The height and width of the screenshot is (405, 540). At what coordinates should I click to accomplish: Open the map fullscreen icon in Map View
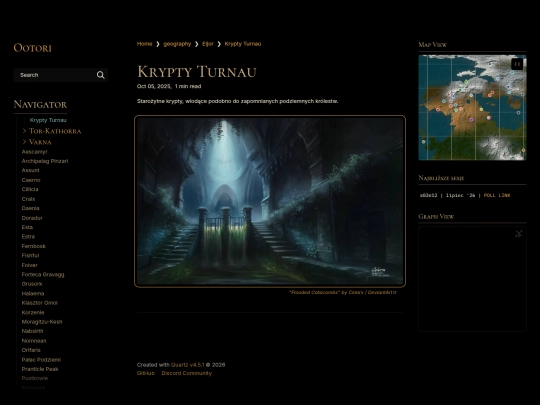point(517,64)
